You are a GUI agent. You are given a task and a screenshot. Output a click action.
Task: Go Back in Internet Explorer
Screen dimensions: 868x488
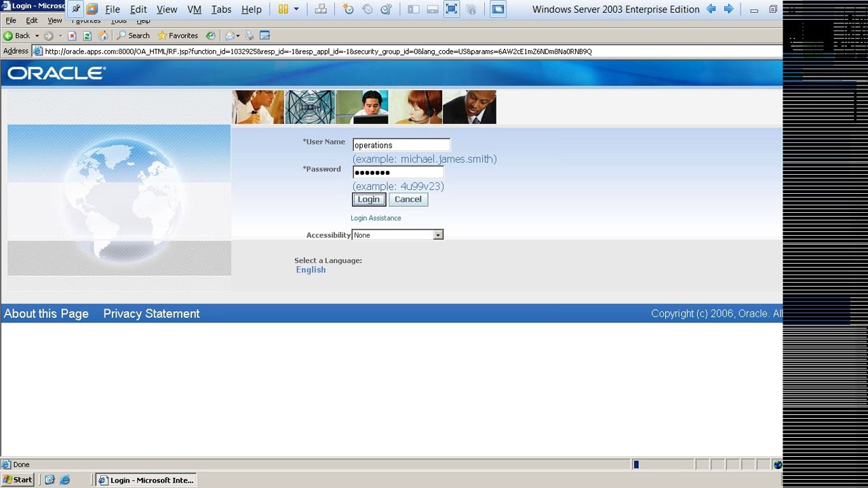[17, 36]
